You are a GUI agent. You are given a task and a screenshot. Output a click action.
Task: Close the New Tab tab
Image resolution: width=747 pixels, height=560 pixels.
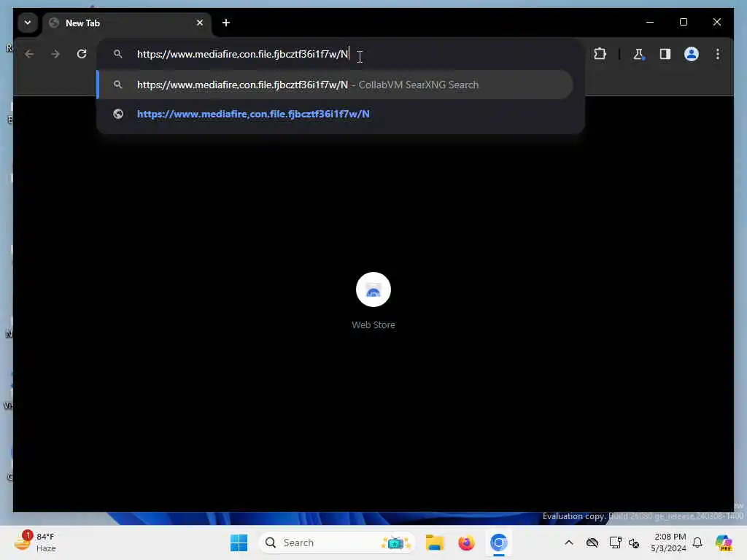point(200,23)
